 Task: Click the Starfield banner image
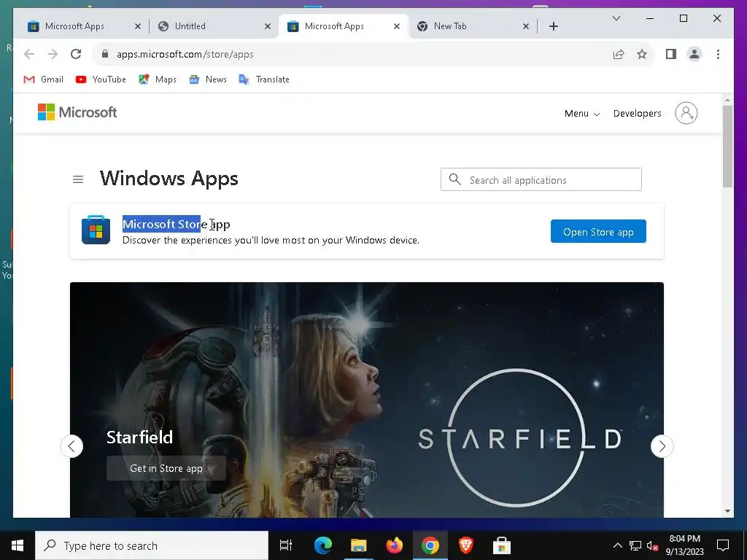coord(366,400)
